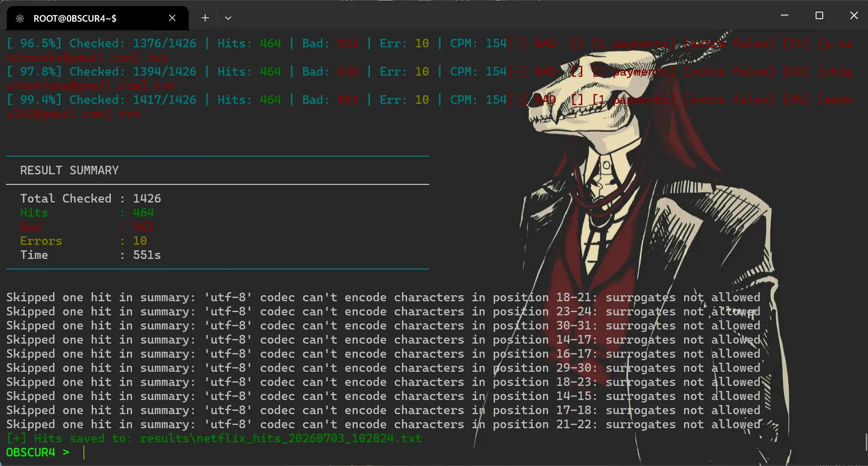This screenshot has height=466, width=868.
Task: Click the skipped-hit line for position 23-24
Action: (x=383, y=311)
